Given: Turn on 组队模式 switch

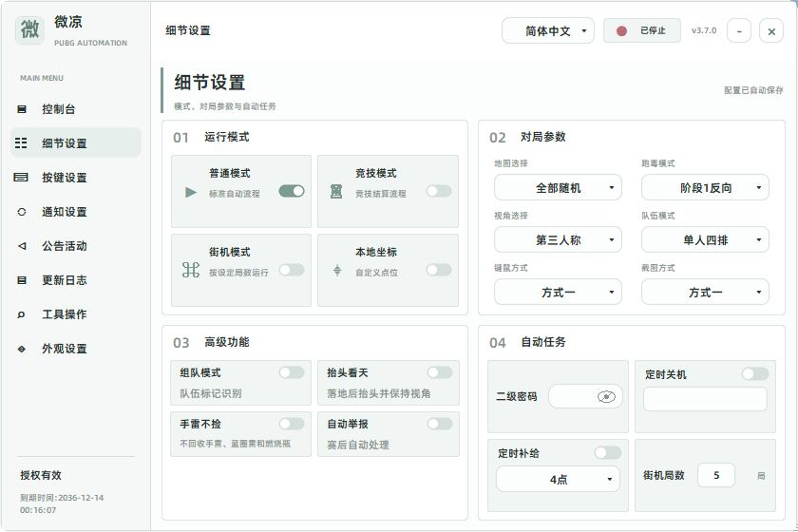Looking at the screenshot, I should tap(292, 372).
